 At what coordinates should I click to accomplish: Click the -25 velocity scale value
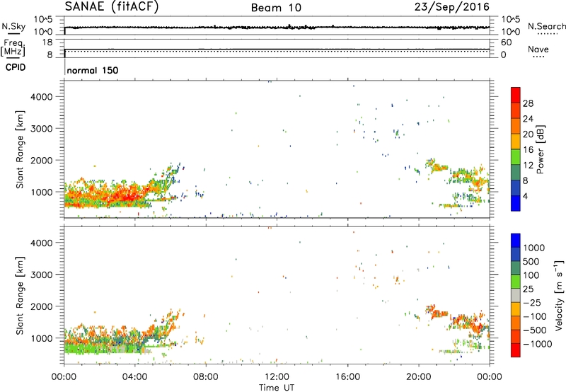[532, 303]
